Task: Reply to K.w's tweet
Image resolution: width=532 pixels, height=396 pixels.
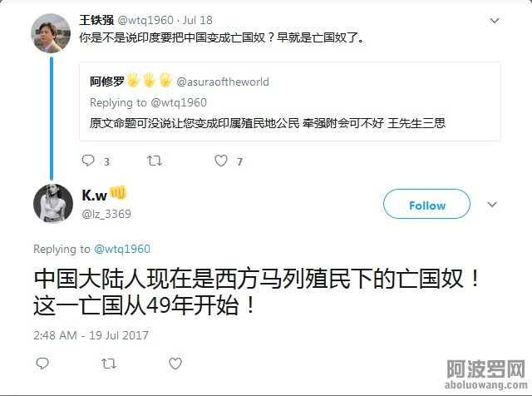Action: (x=42, y=364)
